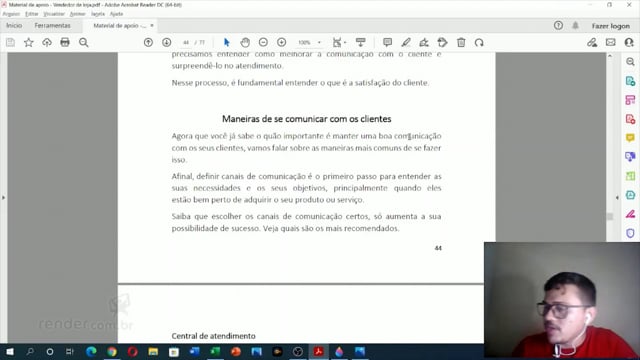
Task: Open the Export PDF tool in right pane
Action: [x=630, y=81]
